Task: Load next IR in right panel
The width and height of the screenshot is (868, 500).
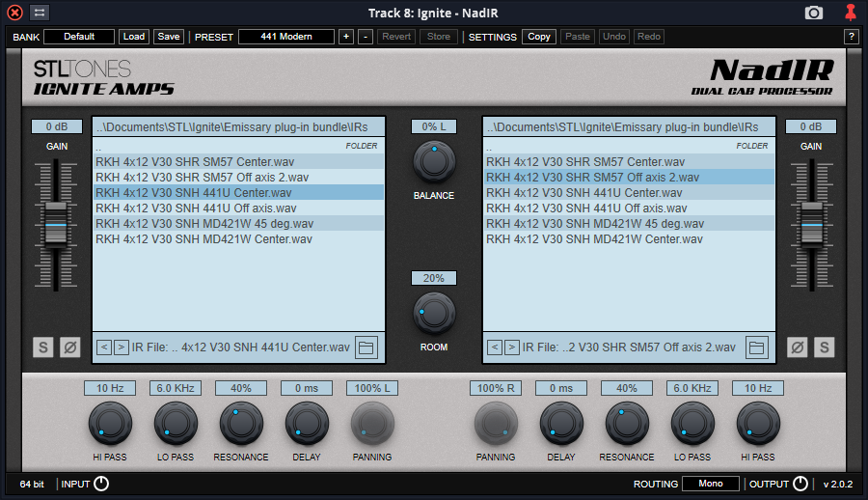Action: (512, 347)
